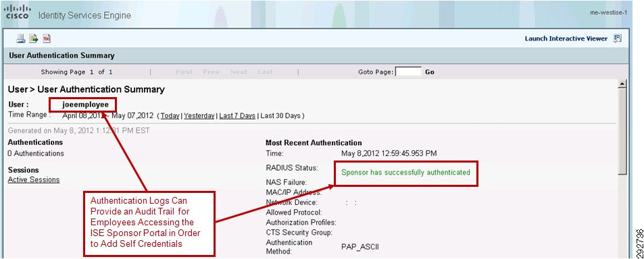Click the Most Recent Authentication heading
The height and width of the screenshot is (259, 644).
click(314, 143)
